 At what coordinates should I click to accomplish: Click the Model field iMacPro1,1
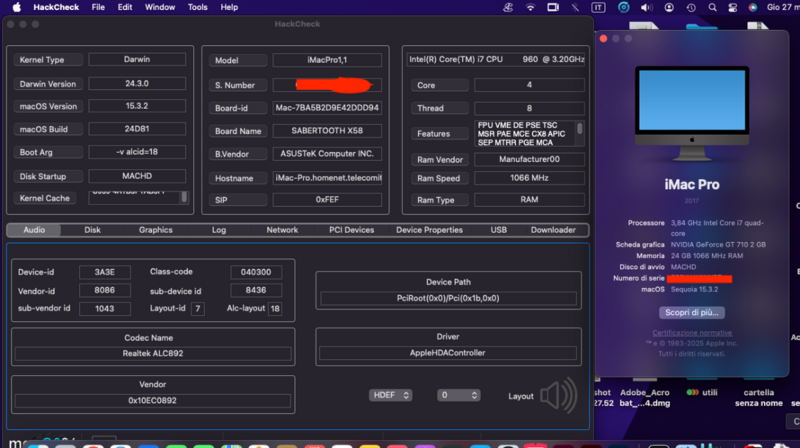pyautogui.click(x=327, y=60)
